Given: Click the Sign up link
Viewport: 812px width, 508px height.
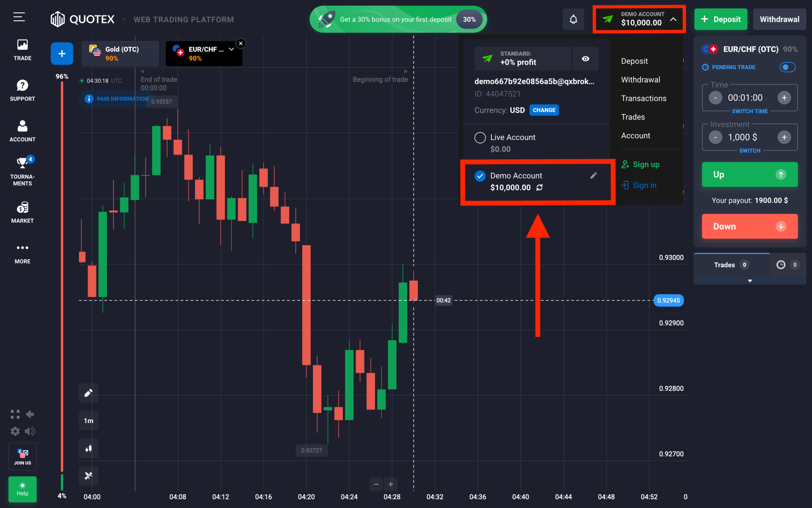Looking at the screenshot, I should tap(640, 164).
